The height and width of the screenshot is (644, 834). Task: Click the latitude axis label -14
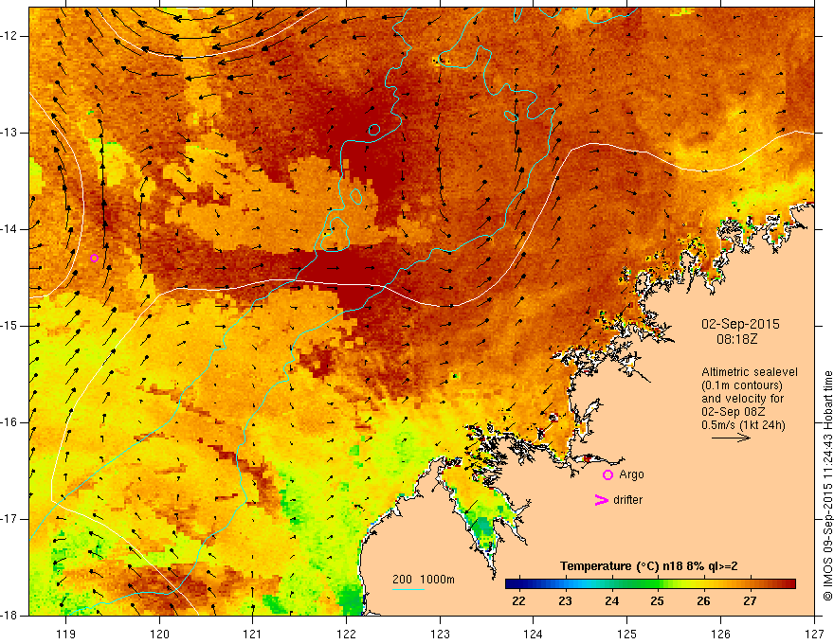10,229
